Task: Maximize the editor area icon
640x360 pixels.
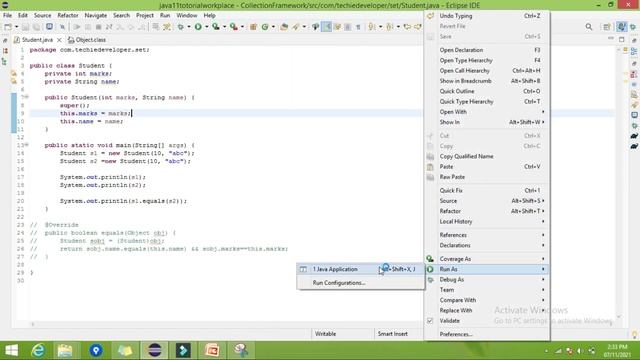Action: 622,40
